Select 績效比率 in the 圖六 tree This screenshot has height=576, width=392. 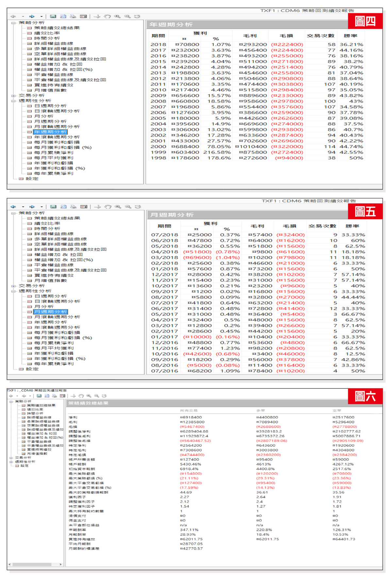[35, 409]
